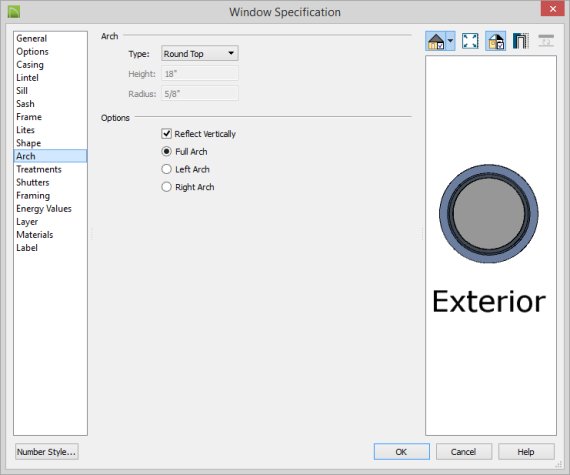Click the green app icon in title bar
Viewport: 570px width, 475px height.
14,12
